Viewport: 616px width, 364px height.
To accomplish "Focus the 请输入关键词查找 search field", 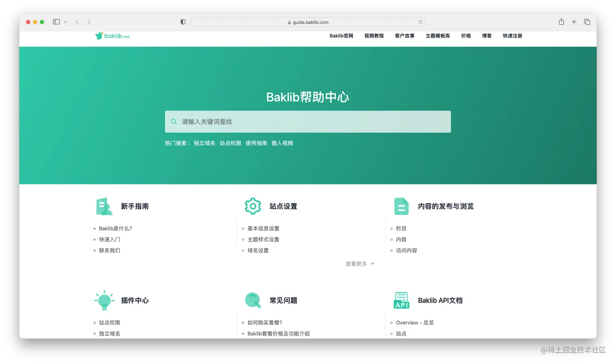I will (x=308, y=122).
